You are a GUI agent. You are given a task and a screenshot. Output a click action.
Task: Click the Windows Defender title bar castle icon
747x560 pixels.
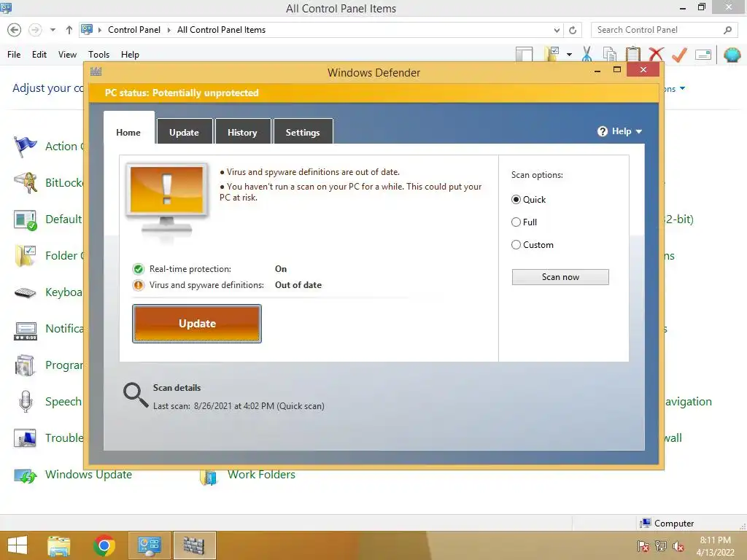pos(96,72)
